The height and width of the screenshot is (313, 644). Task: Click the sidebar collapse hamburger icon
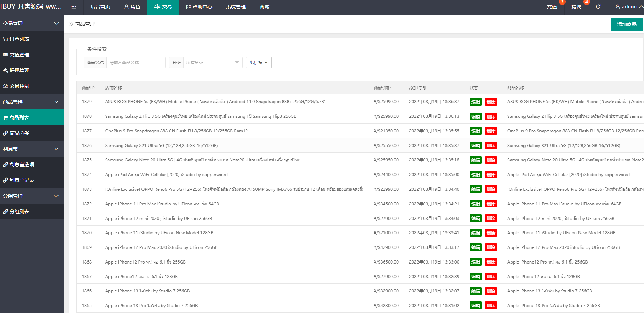[x=74, y=7]
